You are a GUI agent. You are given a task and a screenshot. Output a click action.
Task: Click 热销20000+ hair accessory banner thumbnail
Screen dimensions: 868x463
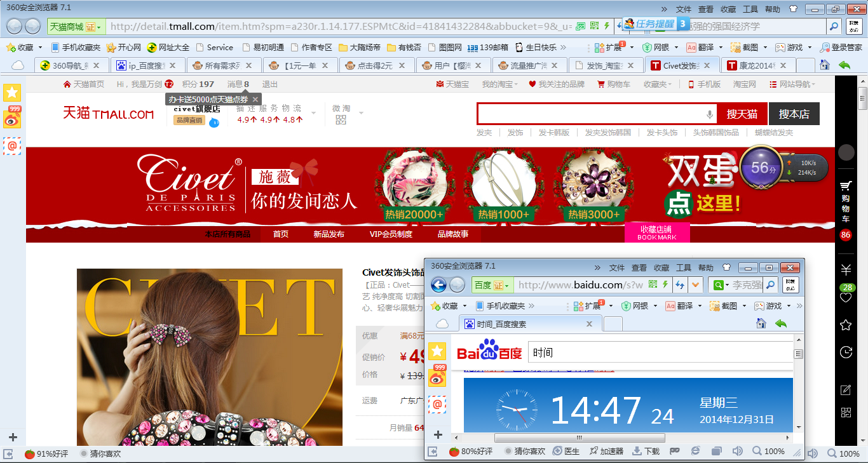tap(414, 187)
